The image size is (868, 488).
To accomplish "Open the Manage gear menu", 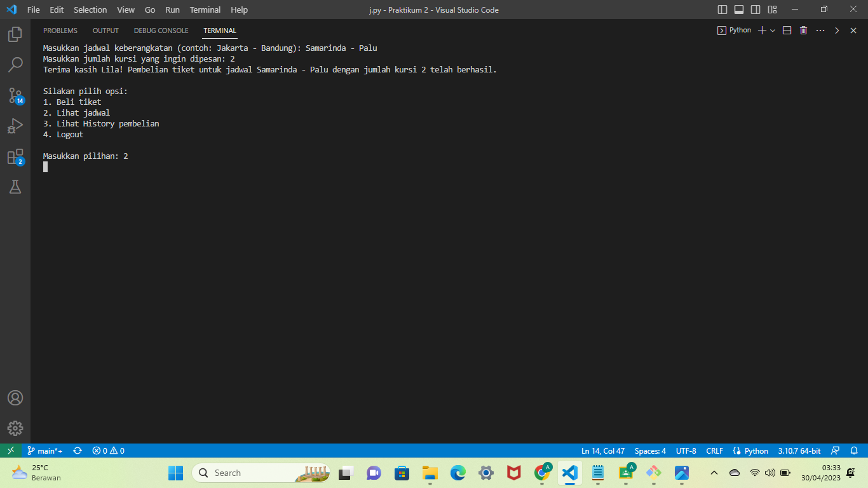I will [x=15, y=428].
